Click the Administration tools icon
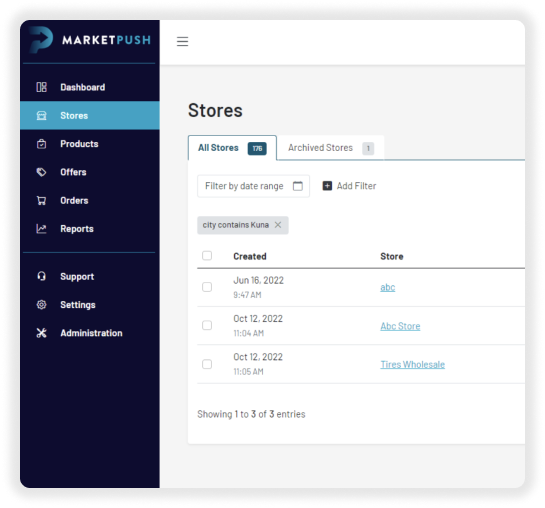 click(x=41, y=333)
